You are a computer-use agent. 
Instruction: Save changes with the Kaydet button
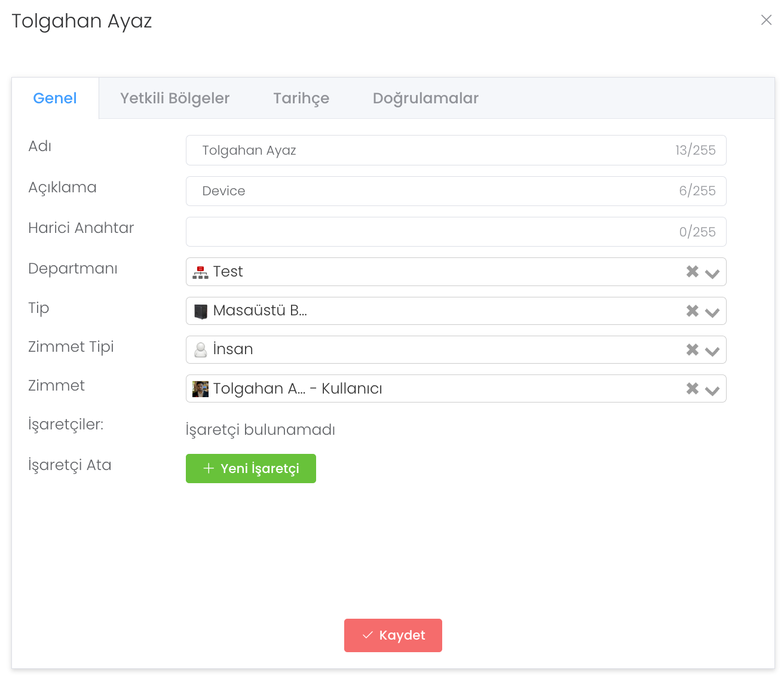coord(393,635)
